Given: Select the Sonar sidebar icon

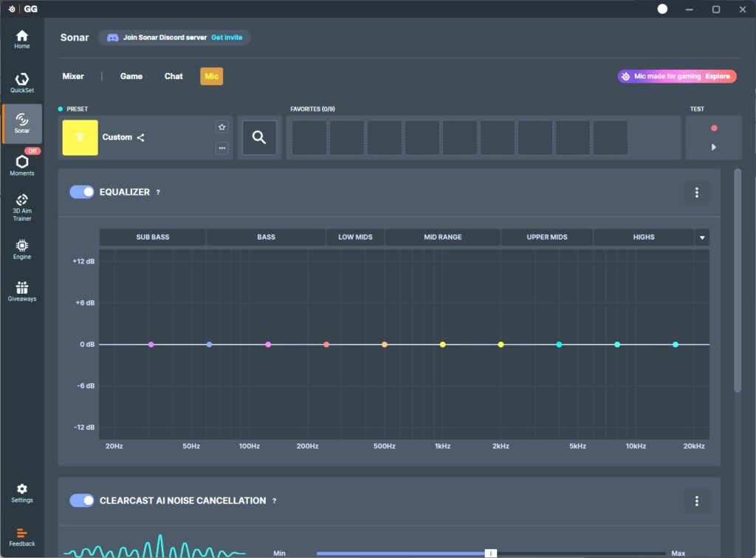Looking at the screenshot, I should click(x=21, y=123).
